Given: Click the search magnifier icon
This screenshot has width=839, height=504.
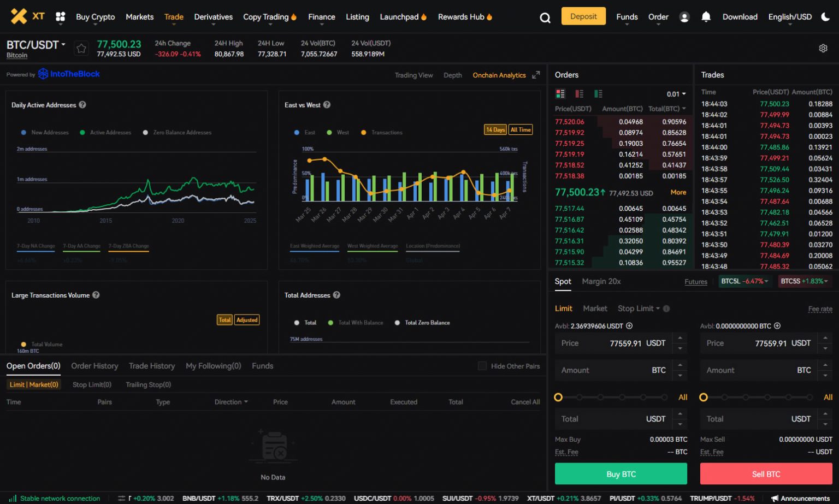Looking at the screenshot, I should tap(545, 17).
